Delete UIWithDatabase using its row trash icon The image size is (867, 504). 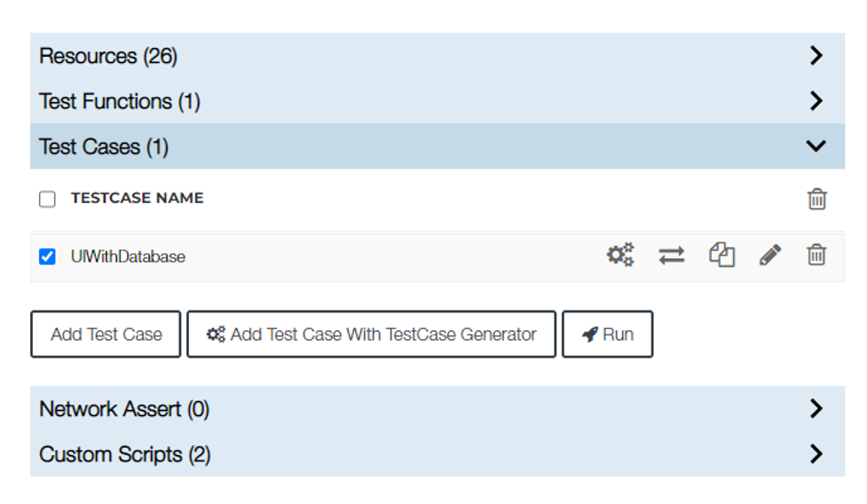pos(816,256)
